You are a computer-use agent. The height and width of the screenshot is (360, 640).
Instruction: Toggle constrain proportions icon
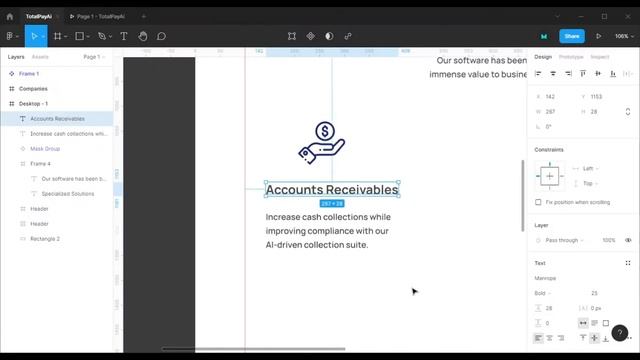coord(628,111)
